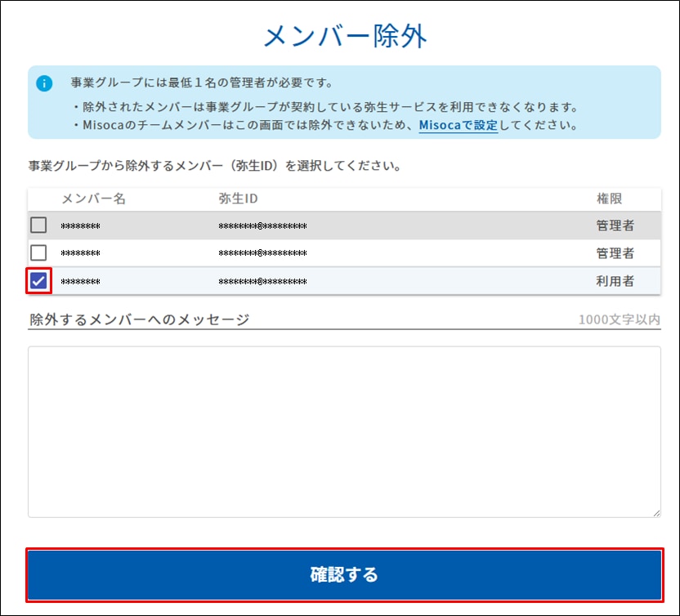Click the 弥生ID email in the 利用者 row
This screenshot has height=616, width=680.
tap(262, 282)
